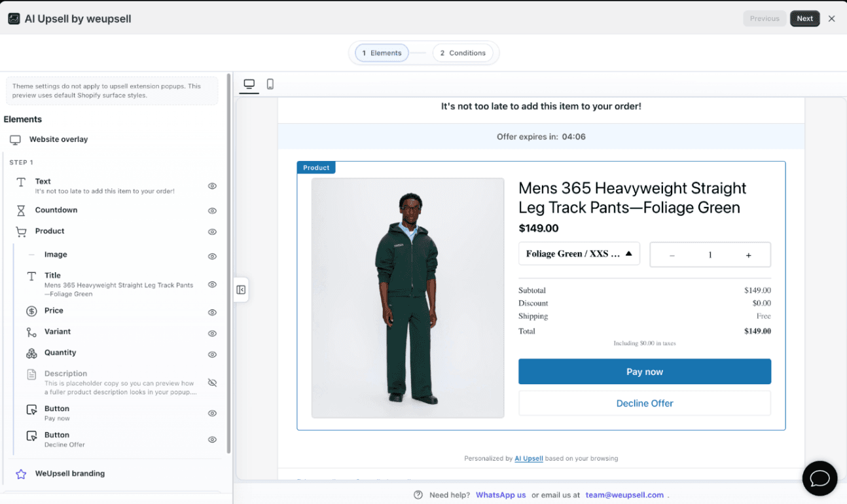Open the AI Upsell link in preview footer
847x504 pixels.
coord(529,459)
